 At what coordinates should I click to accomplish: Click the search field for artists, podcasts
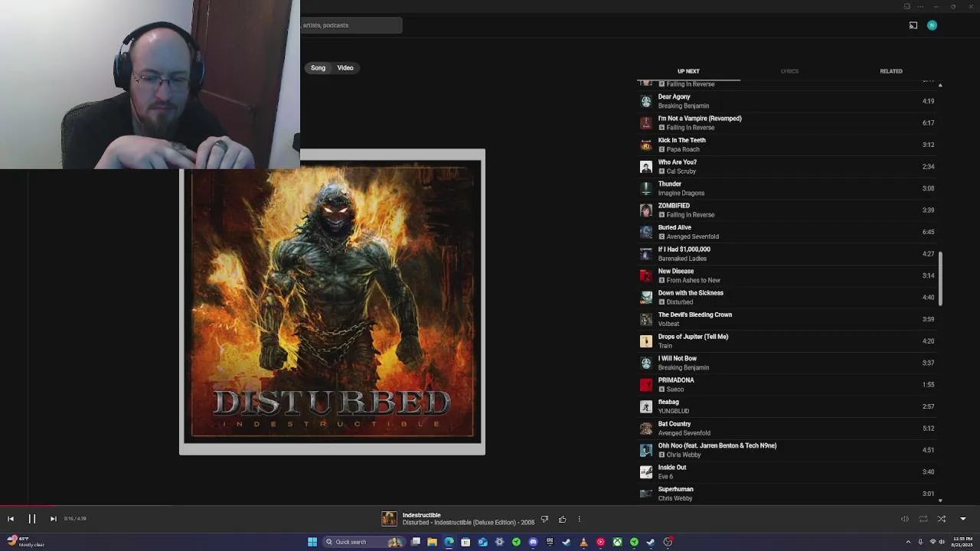point(351,25)
